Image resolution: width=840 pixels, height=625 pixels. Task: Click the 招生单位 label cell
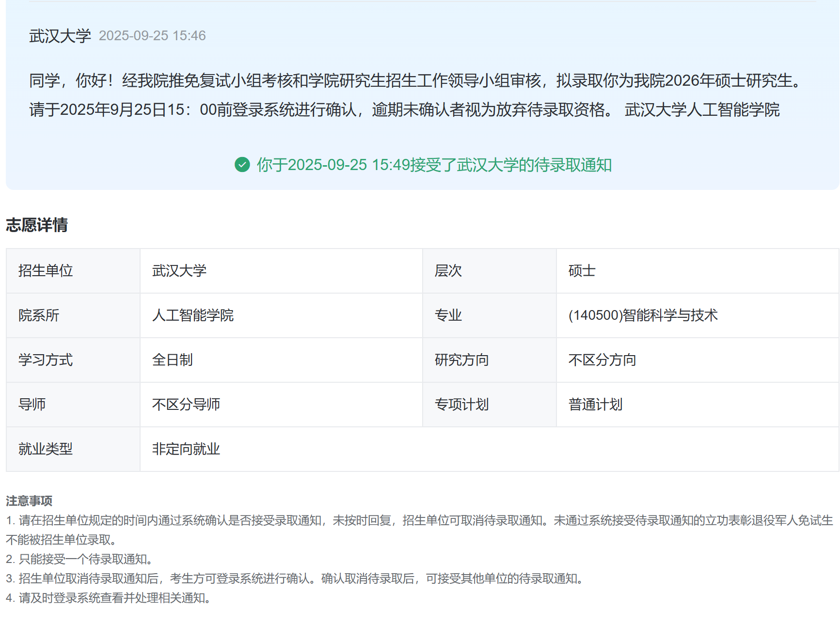pyautogui.click(x=73, y=271)
